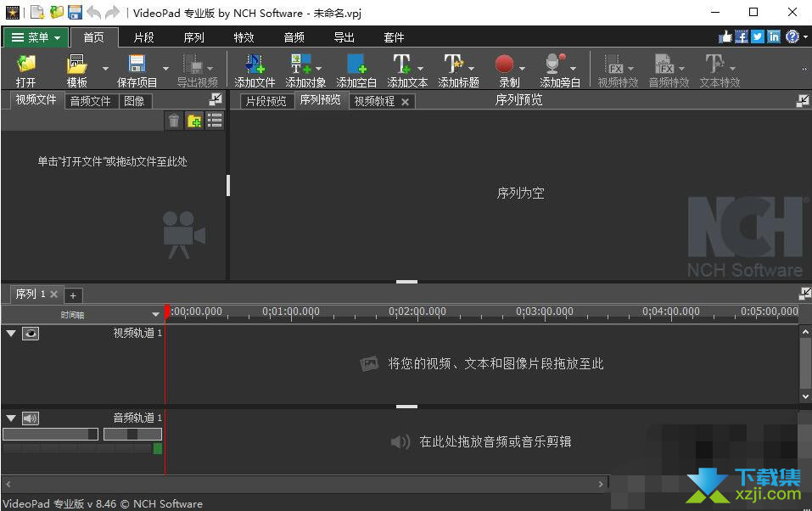Hide video track 1 with the eye icon

pyautogui.click(x=31, y=334)
